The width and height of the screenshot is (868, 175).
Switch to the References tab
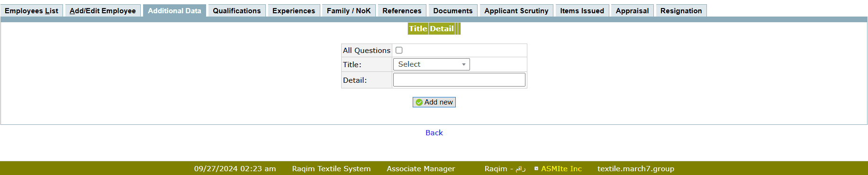402,10
